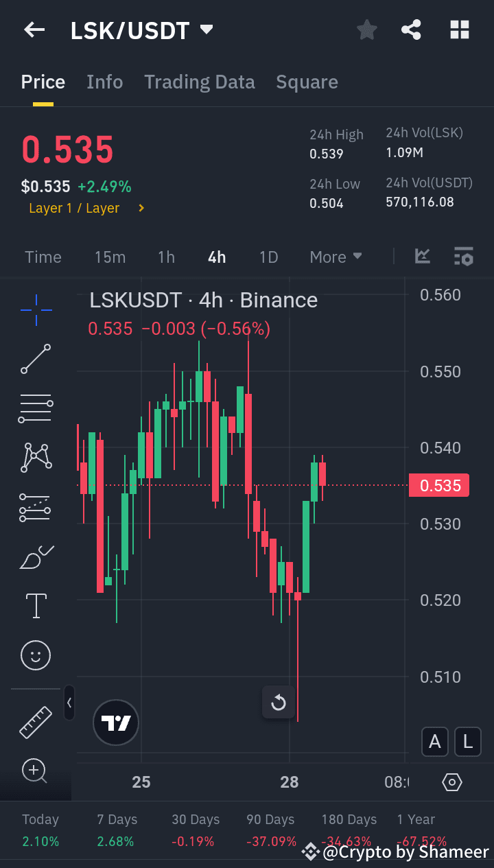Open the More timeframe dropdown

(336, 257)
